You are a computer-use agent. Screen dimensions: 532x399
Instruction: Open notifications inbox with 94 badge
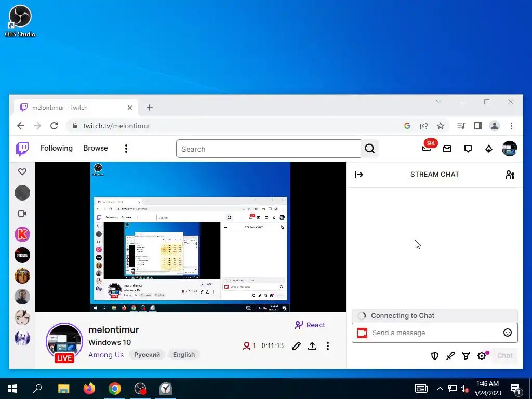(x=428, y=148)
